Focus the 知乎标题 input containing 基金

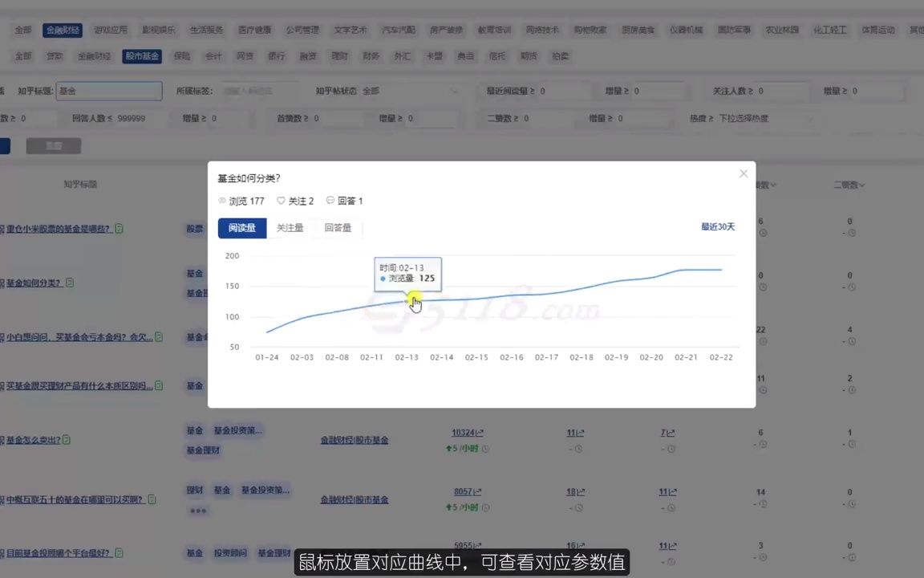(x=109, y=91)
